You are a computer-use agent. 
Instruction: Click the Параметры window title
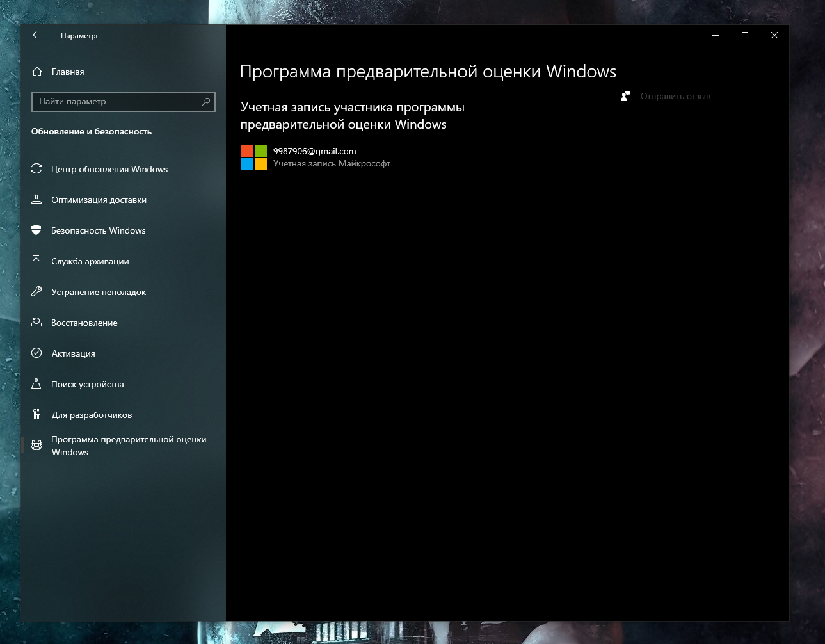pyautogui.click(x=81, y=36)
